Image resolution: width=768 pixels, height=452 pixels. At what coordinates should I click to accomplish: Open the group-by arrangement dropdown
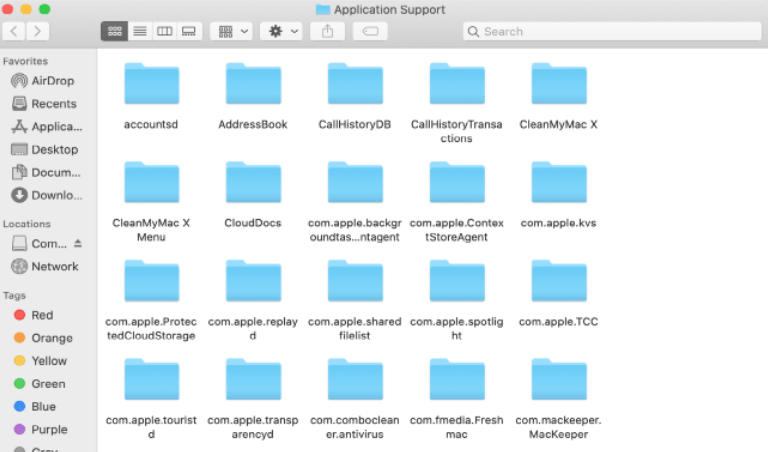232,31
